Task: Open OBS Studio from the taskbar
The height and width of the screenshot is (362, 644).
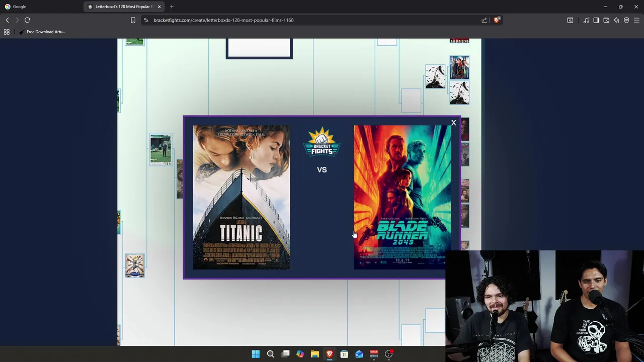Action: (388, 354)
